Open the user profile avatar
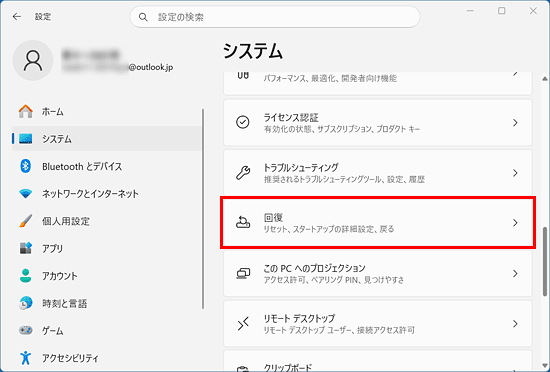Screen dimensions: 550x372 33,60
